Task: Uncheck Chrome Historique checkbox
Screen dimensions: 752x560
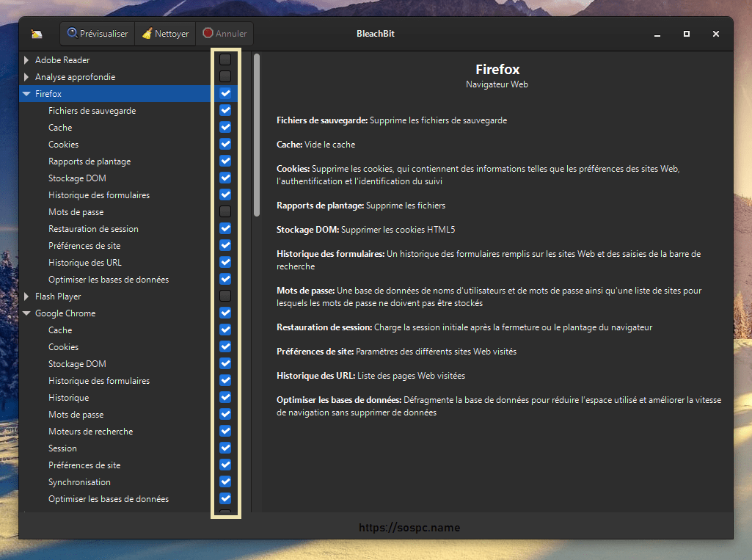Action: coord(225,398)
